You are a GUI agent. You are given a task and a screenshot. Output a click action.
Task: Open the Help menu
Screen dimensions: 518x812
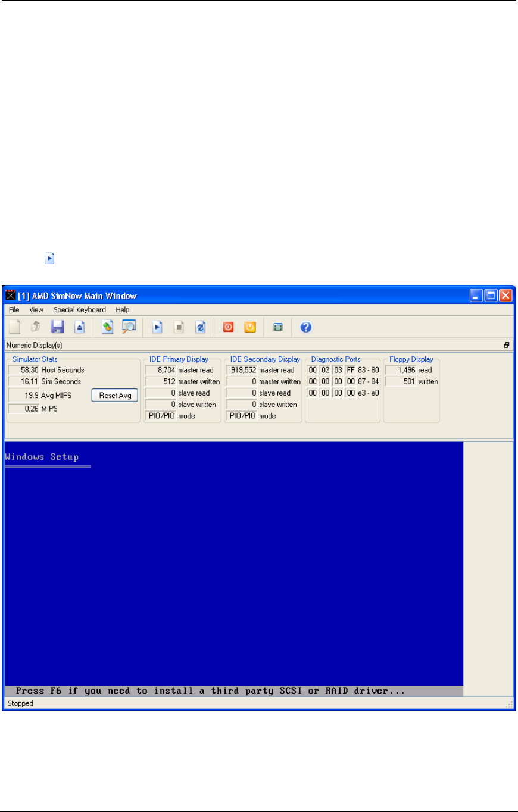pos(123,310)
